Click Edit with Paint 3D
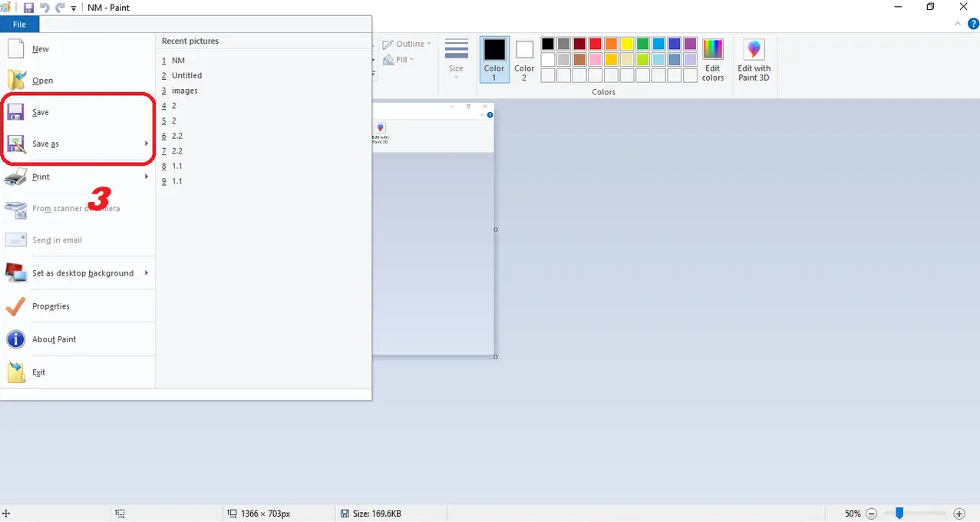Viewport: 980px width, 522px height. pyautogui.click(x=754, y=60)
